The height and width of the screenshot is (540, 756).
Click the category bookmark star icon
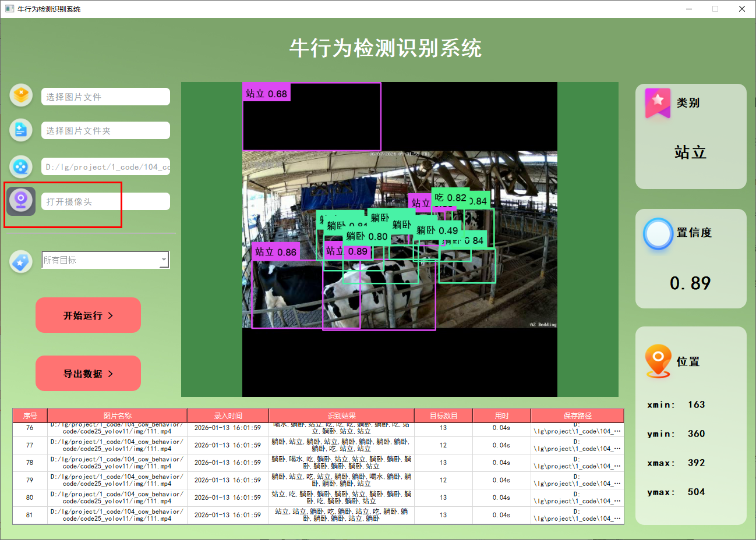[658, 103]
